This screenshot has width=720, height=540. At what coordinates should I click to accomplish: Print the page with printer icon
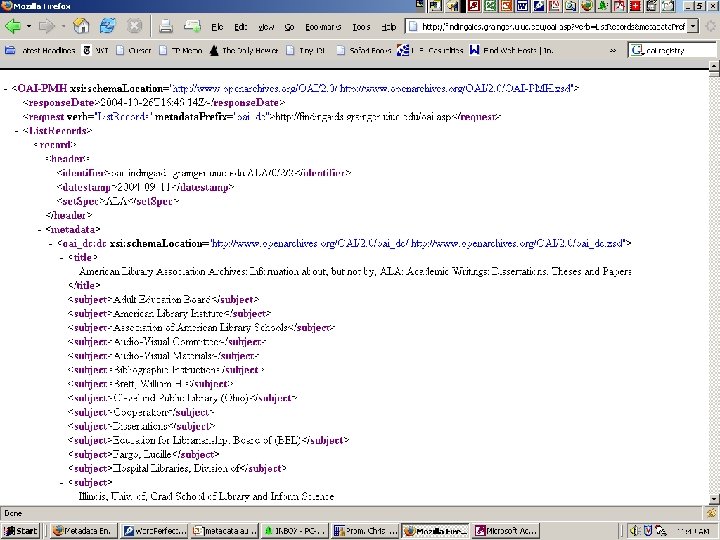tap(166, 27)
